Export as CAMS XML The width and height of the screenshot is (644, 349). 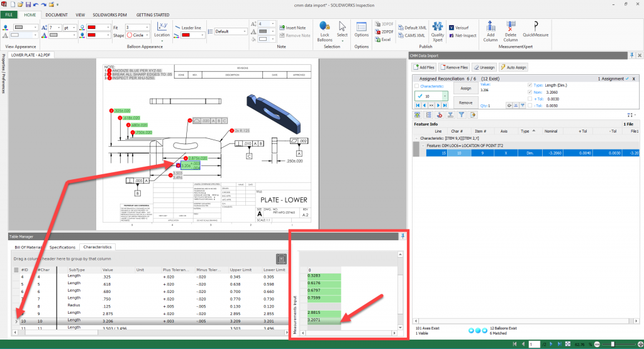[411, 35]
